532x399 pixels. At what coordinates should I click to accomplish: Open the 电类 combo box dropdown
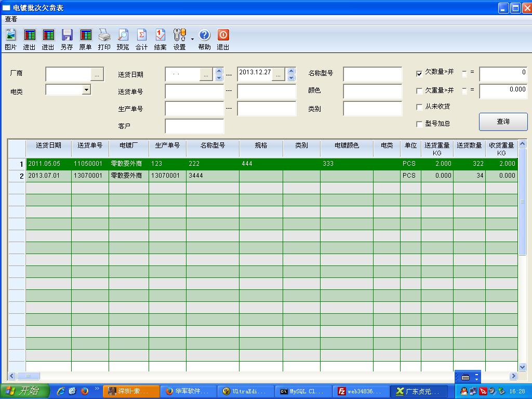[87, 89]
